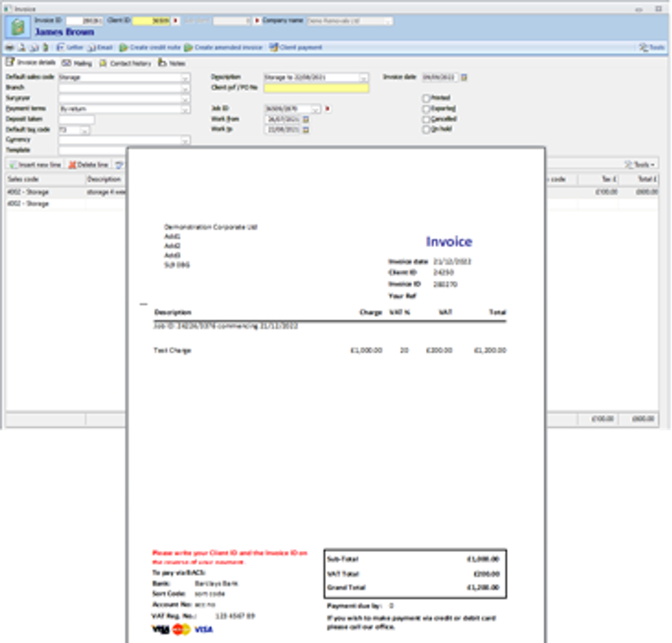Click the Total £ column header
This screenshot has width=672, height=643.
pos(639,179)
